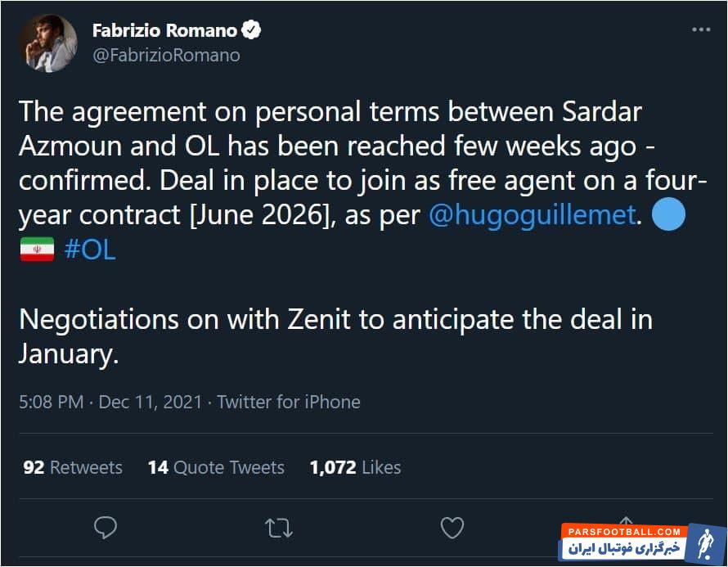Open the @hugoguillemet mention link
This screenshot has width=728, height=567.
[534, 216]
